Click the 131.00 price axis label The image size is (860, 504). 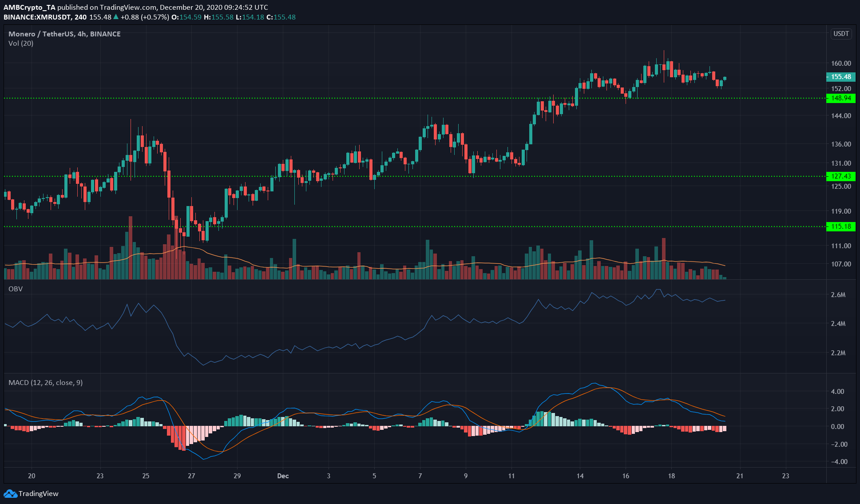[x=841, y=163]
